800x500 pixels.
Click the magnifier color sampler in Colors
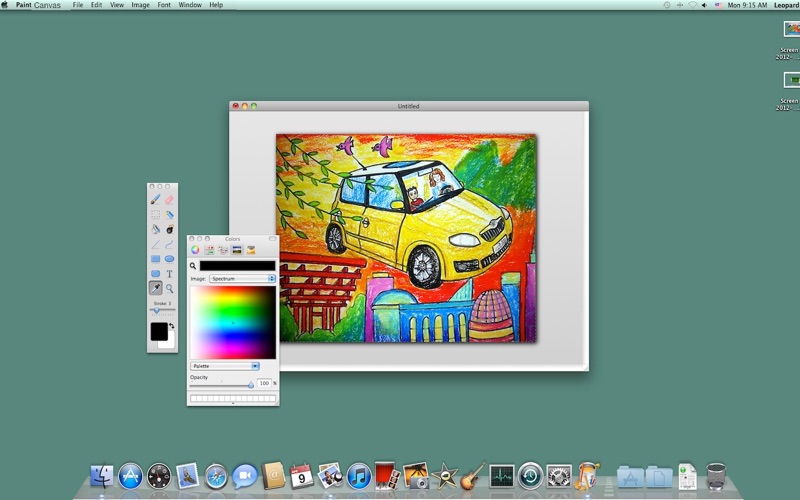coord(193,266)
